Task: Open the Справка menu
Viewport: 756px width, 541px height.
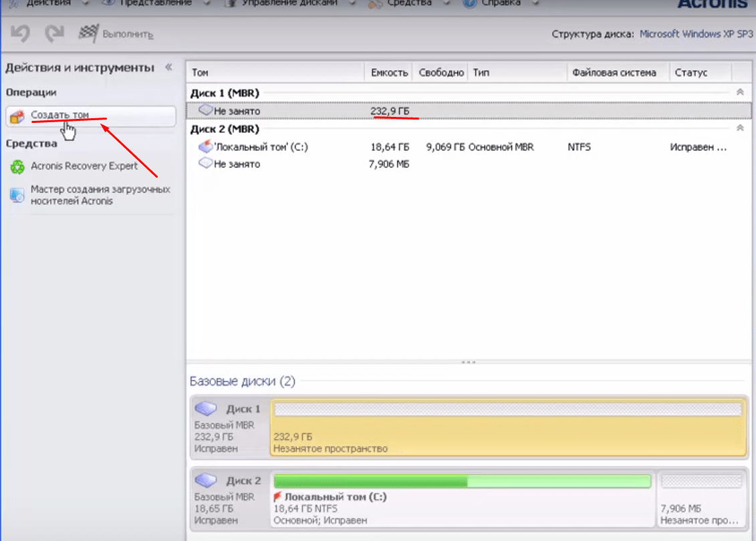Action: (x=501, y=3)
